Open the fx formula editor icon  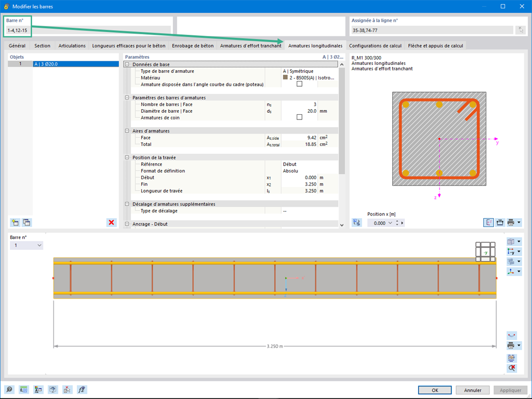pyautogui.click(x=82, y=390)
